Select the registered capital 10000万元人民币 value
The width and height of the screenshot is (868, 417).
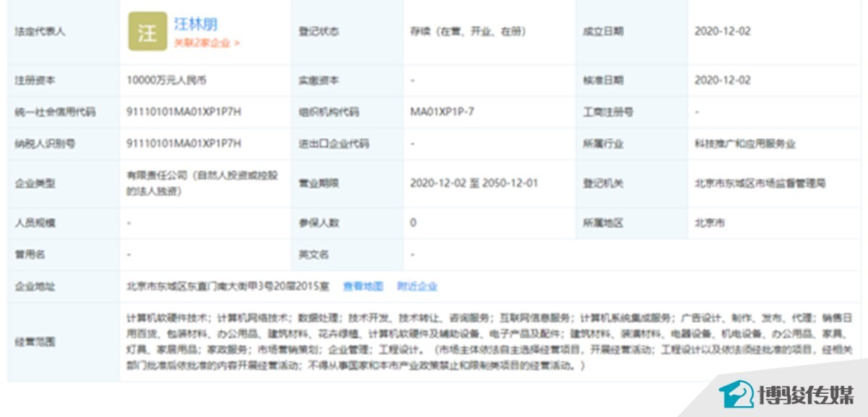[166, 80]
